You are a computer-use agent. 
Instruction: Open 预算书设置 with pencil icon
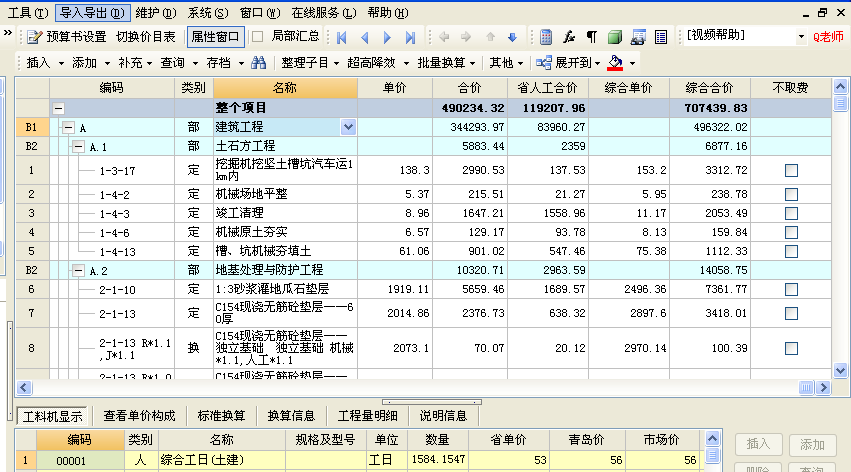pyautogui.click(x=67, y=37)
